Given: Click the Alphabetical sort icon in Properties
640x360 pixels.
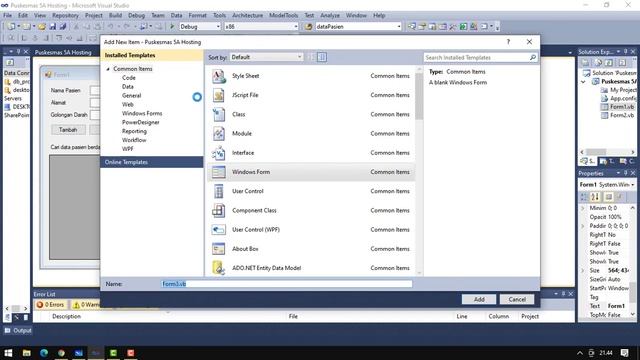Looking at the screenshot, I should pos(595,197).
